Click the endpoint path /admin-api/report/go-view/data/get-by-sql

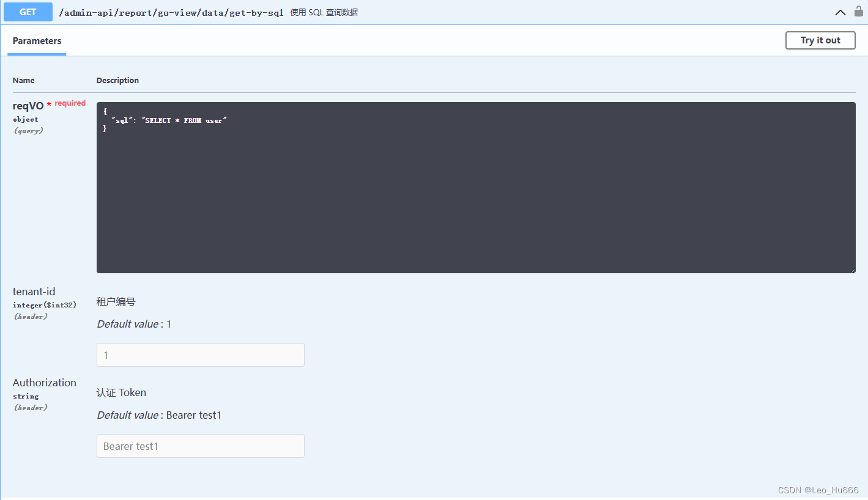(x=171, y=12)
